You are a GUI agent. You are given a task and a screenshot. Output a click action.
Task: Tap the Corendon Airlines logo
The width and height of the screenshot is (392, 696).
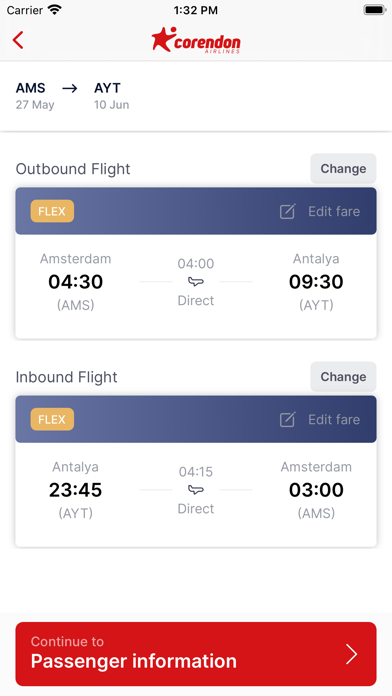[196, 40]
